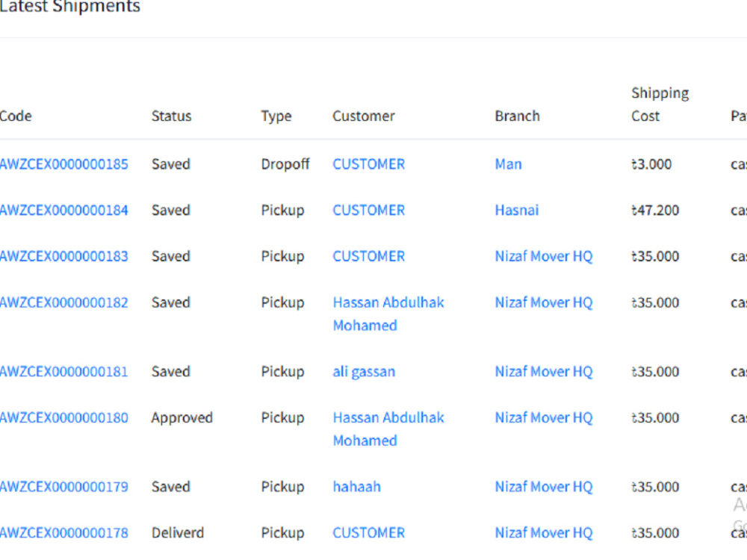Screen dimensions: 747x560
Task: Open Hassan Abdulhak Mohamed on the Approved row
Action: pos(388,429)
